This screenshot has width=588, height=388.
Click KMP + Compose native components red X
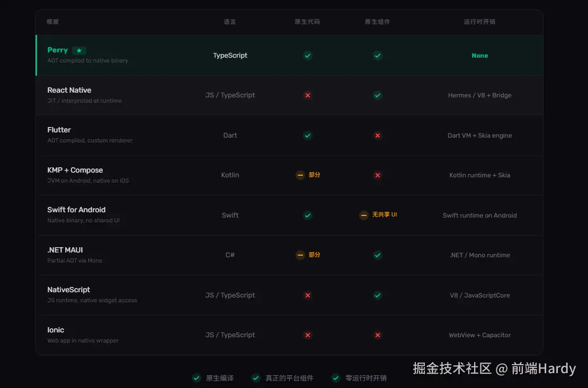[x=378, y=175]
